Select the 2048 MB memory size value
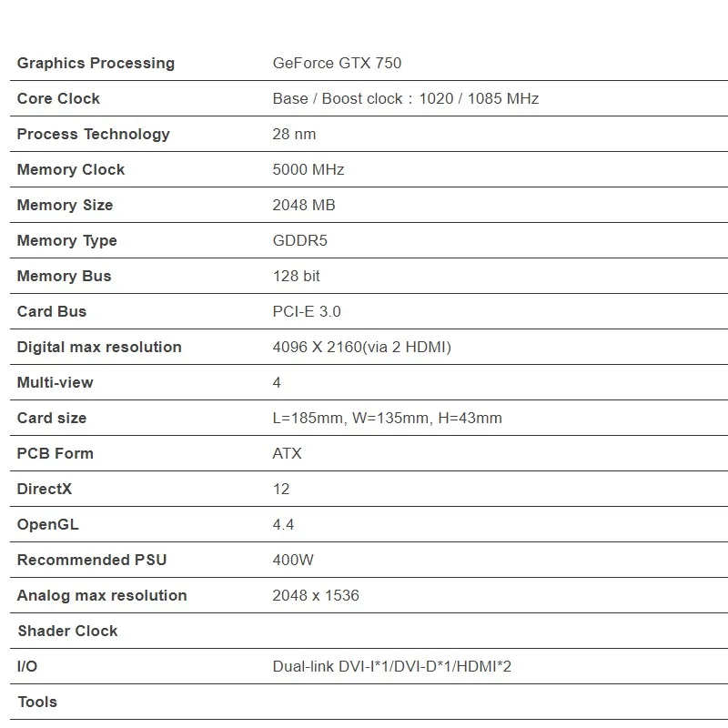This screenshot has height=728, width=728. 304,205
